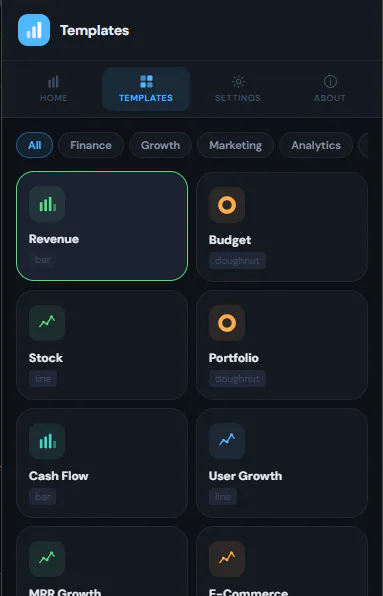Click the E-Commerce orange line chart icon

pos(227,559)
